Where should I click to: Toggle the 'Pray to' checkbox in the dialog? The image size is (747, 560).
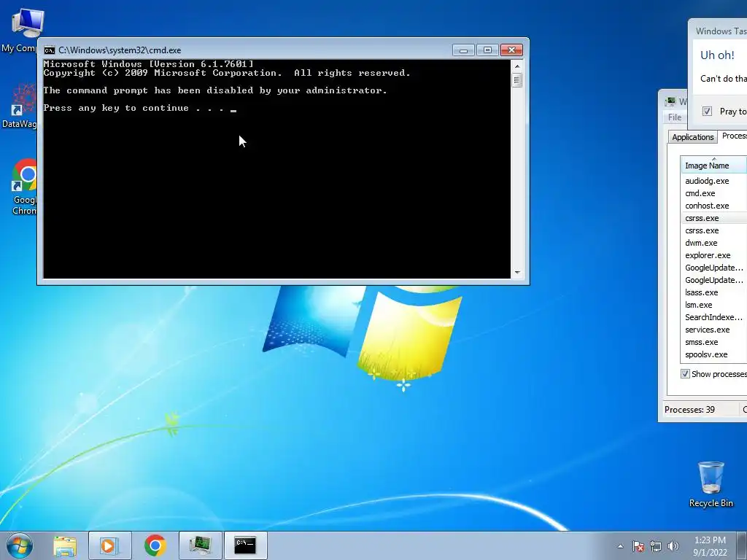click(707, 111)
